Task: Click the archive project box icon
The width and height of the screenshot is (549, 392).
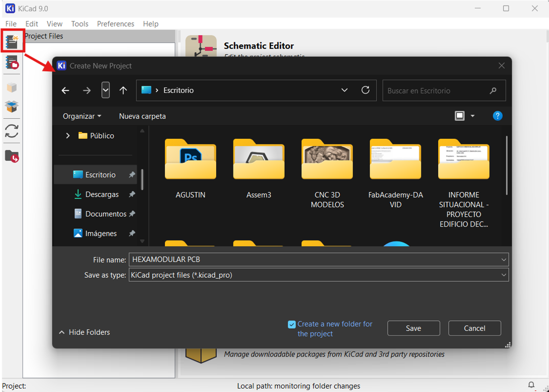Action: 11,87
